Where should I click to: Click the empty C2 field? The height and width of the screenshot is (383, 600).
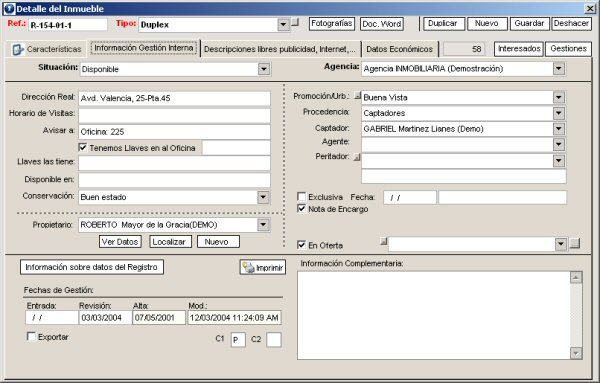pyautogui.click(x=274, y=340)
